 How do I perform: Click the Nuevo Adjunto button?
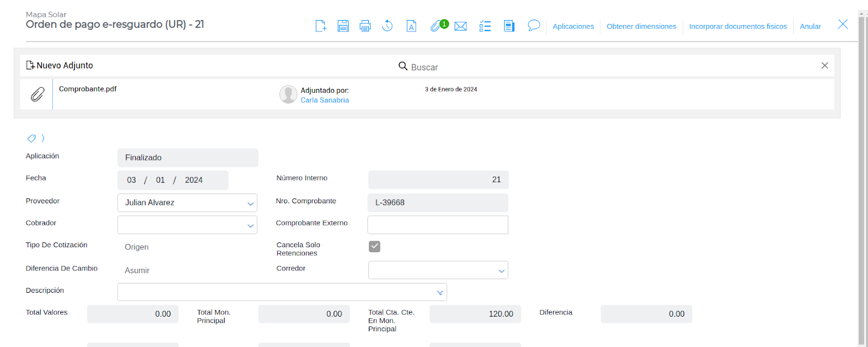click(x=60, y=66)
